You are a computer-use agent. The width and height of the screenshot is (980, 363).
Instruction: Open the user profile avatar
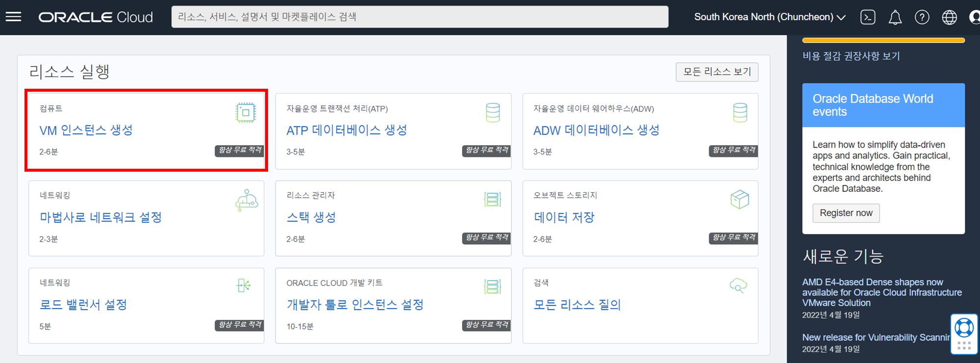(x=975, y=17)
